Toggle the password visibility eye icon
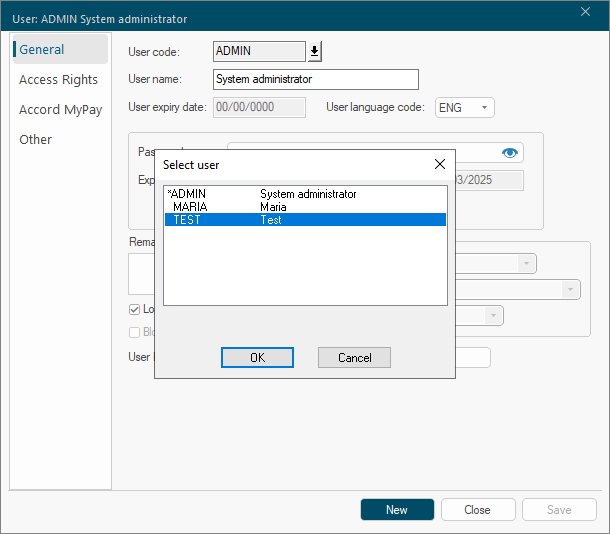 (509, 153)
